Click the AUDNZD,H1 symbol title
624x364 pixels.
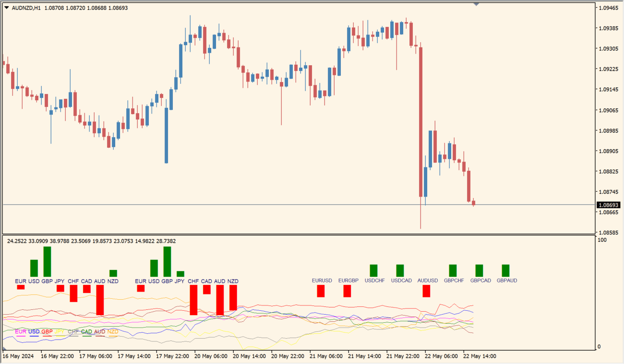[x=26, y=8]
